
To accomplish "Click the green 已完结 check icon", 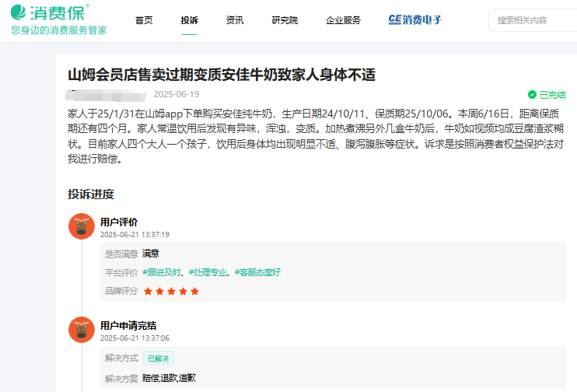I will [x=532, y=95].
